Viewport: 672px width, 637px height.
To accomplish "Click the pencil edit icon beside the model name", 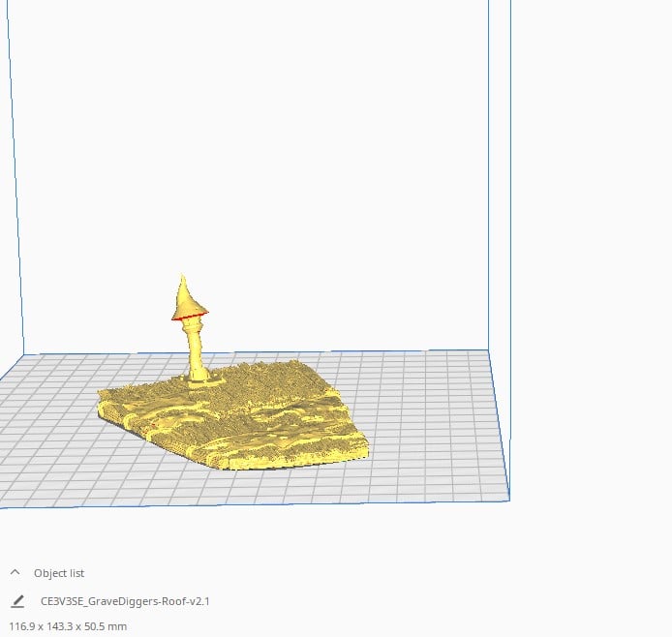I will pos(17,601).
